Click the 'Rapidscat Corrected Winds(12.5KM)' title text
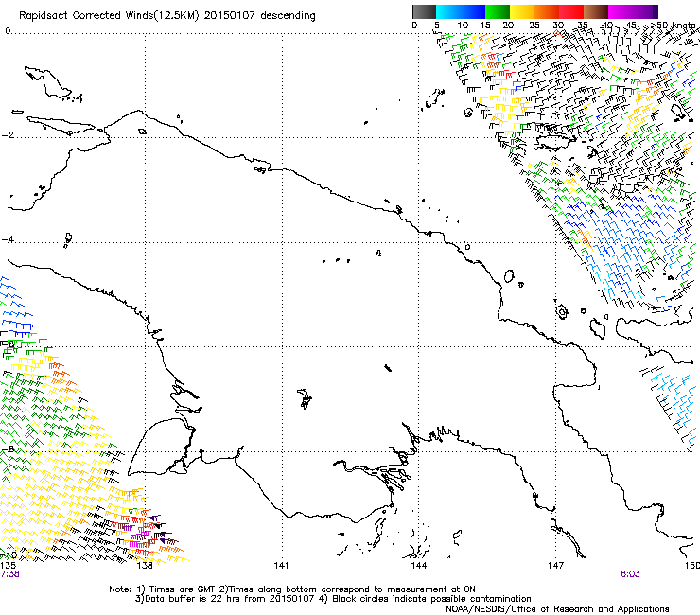700x615 pixels. [x=109, y=16]
